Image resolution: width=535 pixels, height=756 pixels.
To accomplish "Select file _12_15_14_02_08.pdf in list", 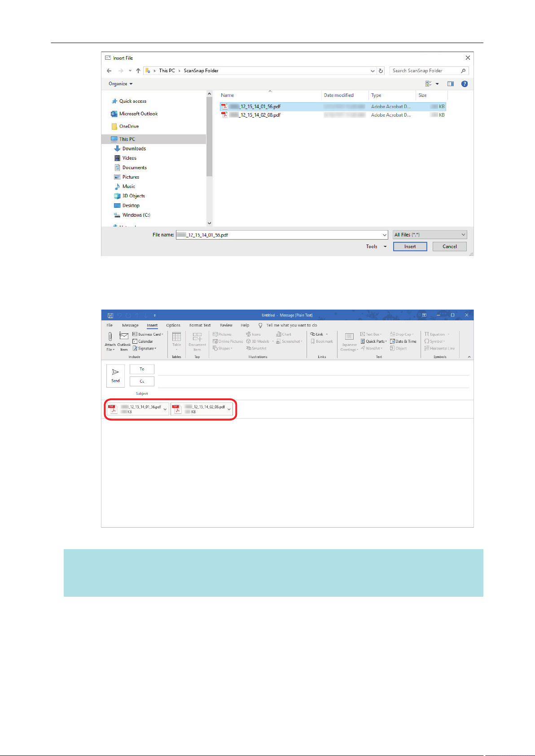I will (x=333, y=115).
